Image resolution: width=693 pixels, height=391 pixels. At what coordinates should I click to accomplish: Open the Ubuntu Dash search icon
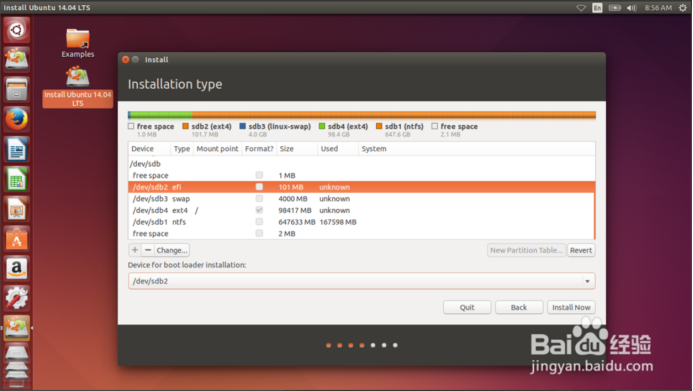(17, 30)
